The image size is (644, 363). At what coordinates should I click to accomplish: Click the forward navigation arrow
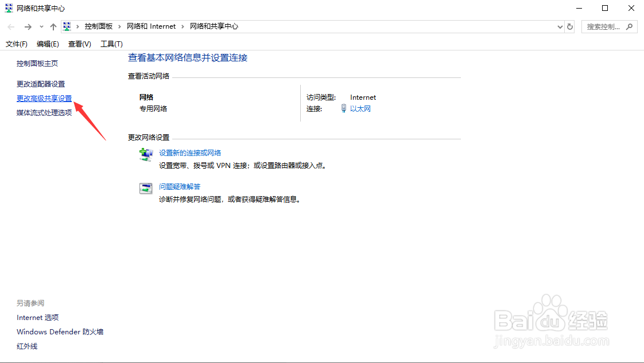click(28, 26)
